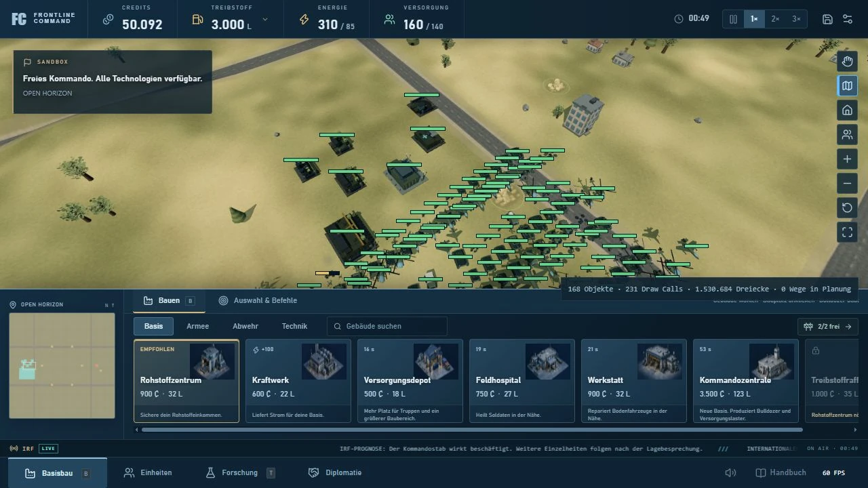
Task: Select the Technik building category
Action: click(x=294, y=326)
